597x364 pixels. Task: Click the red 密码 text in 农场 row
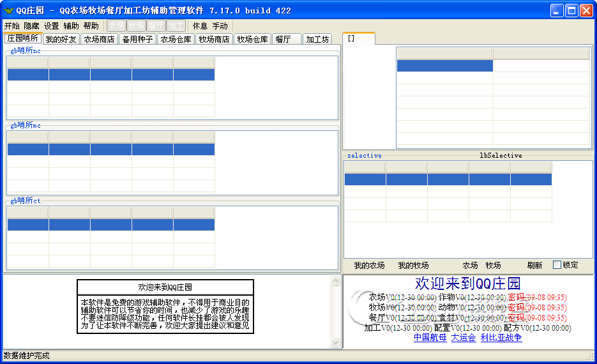point(516,297)
